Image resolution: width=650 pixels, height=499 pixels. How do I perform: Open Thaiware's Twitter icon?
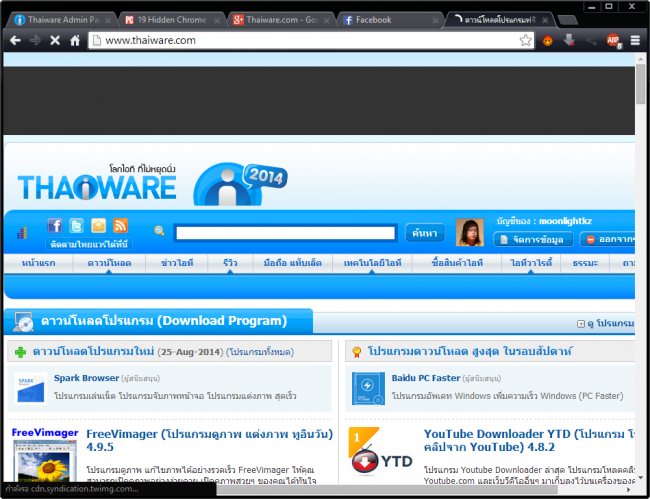coord(76,226)
